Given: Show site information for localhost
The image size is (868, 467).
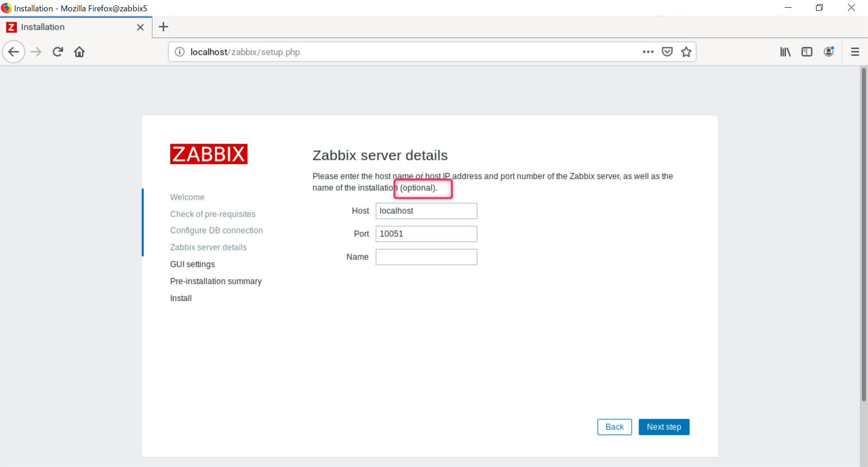Looking at the screenshot, I should (x=180, y=52).
